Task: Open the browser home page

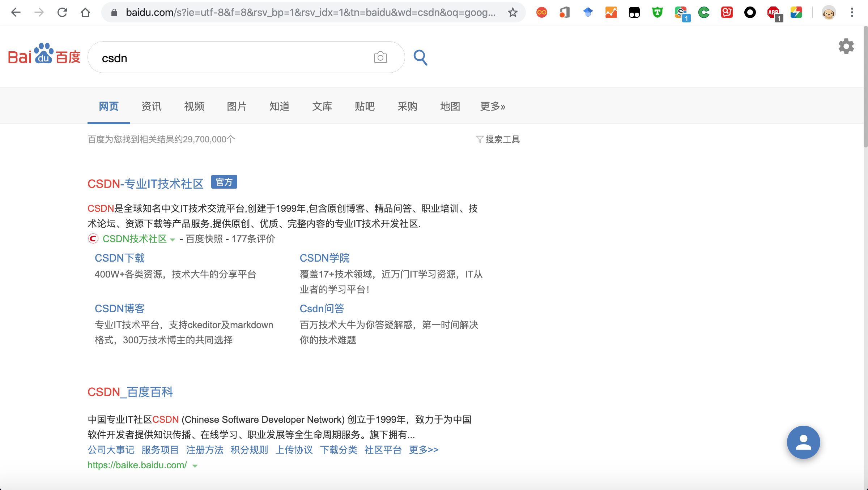Action: tap(85, 13)
